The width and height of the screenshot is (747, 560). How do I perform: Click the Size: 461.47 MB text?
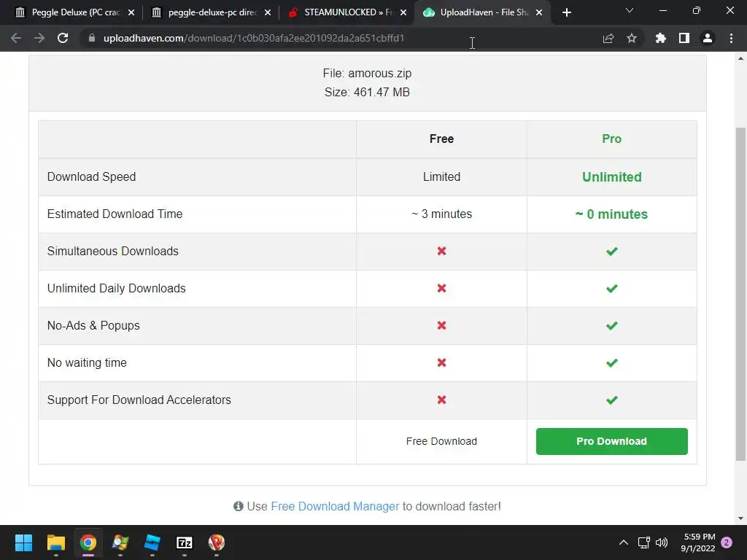pyautogui.click(x=368, y=92)
